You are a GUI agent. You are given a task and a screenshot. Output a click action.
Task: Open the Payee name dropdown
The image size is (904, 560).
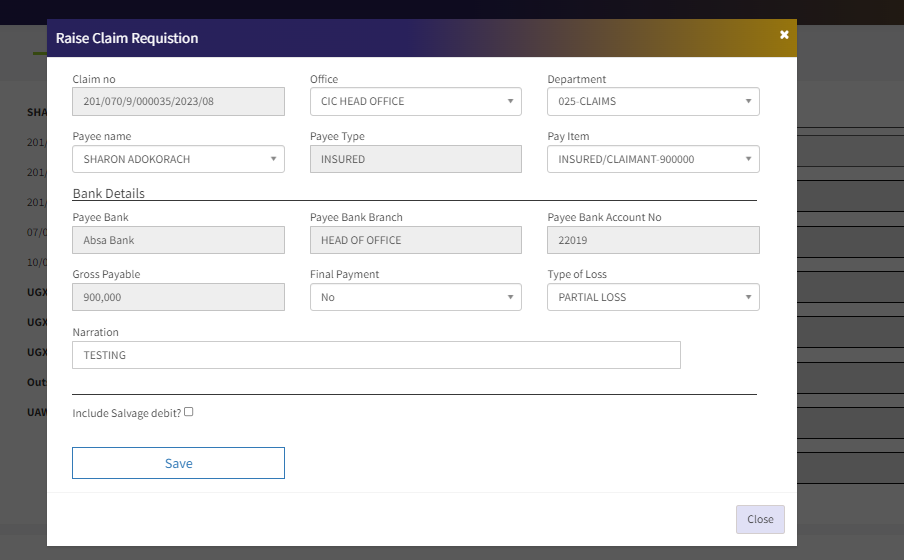click(x=178, y=160)
